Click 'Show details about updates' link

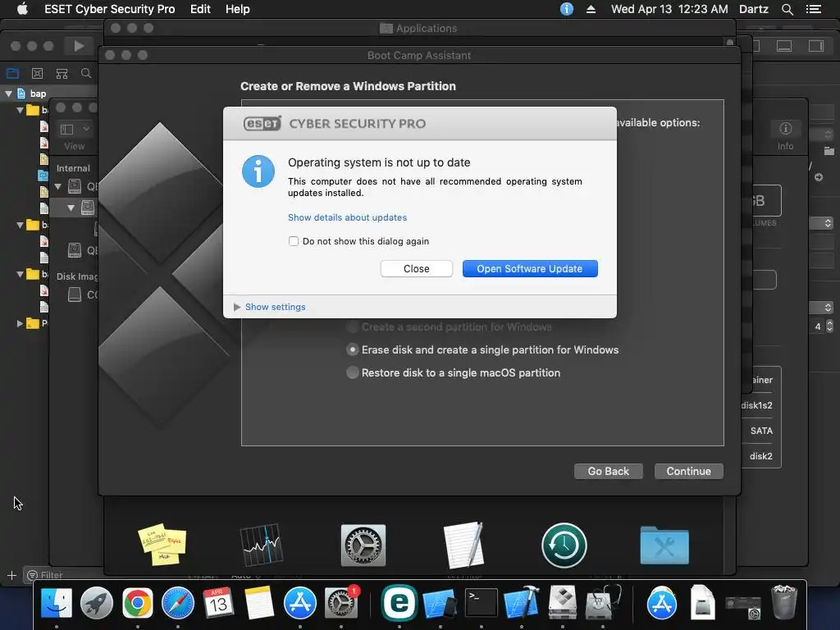click(x=347, y=217)
